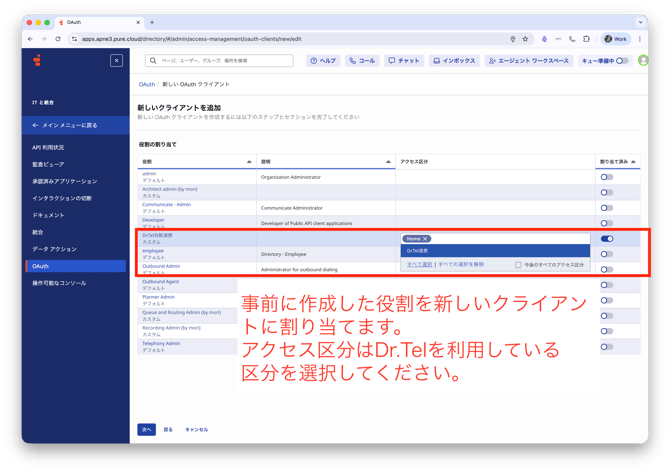
Task: Click the browser address bar URL
Action: click(x=191, y=39)
